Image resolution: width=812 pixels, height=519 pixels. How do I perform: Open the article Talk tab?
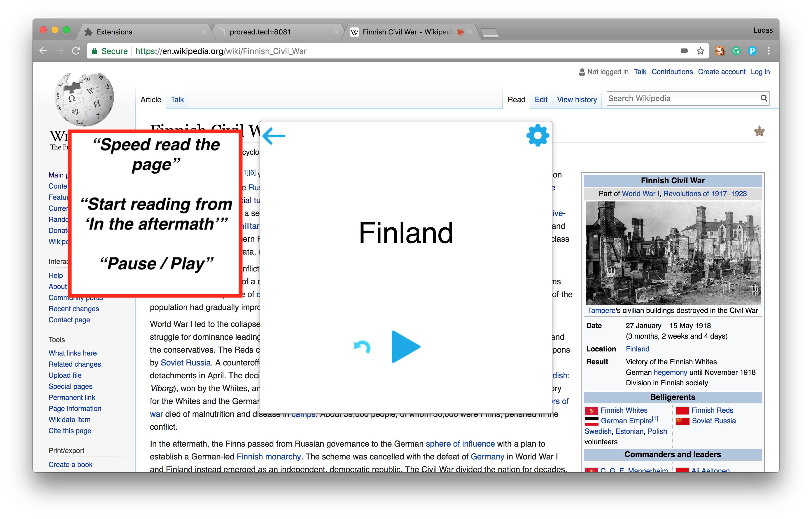177,100
